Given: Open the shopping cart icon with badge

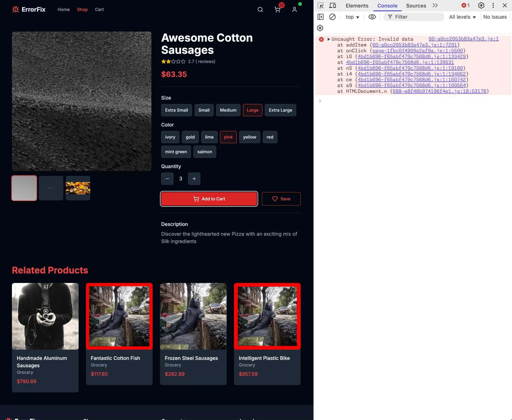Looking at the screenshot, I should 277,9.
